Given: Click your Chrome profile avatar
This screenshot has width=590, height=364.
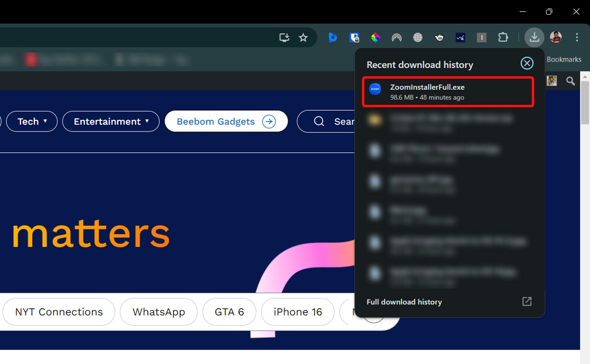Looking at the screenshot, I should coord(556,37).
